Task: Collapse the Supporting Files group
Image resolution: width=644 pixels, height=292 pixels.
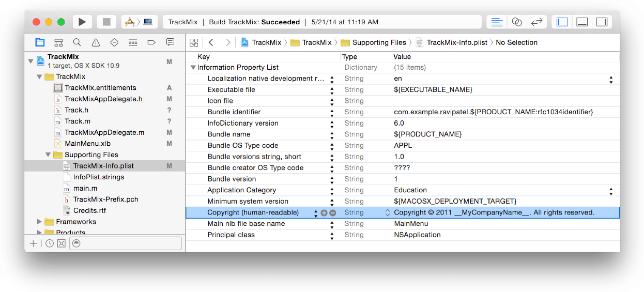Action: 48,155
